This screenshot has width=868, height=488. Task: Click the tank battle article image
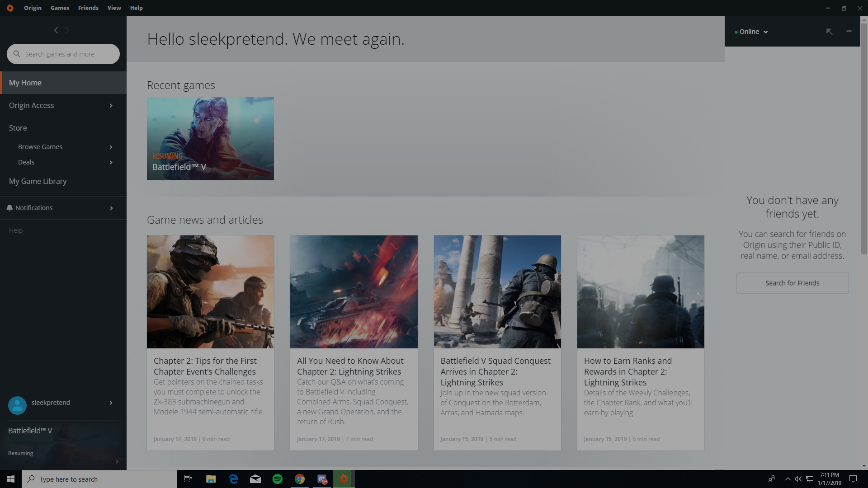click(354, 291)
